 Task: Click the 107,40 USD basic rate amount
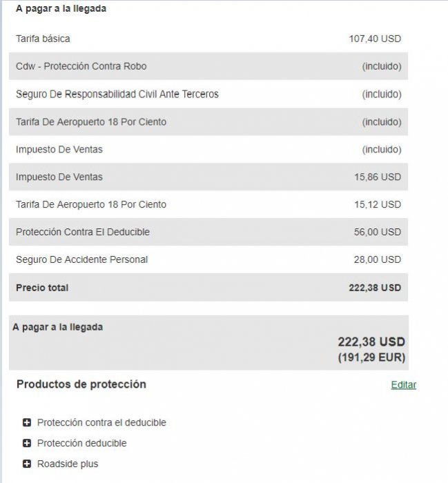click(375, 39)
